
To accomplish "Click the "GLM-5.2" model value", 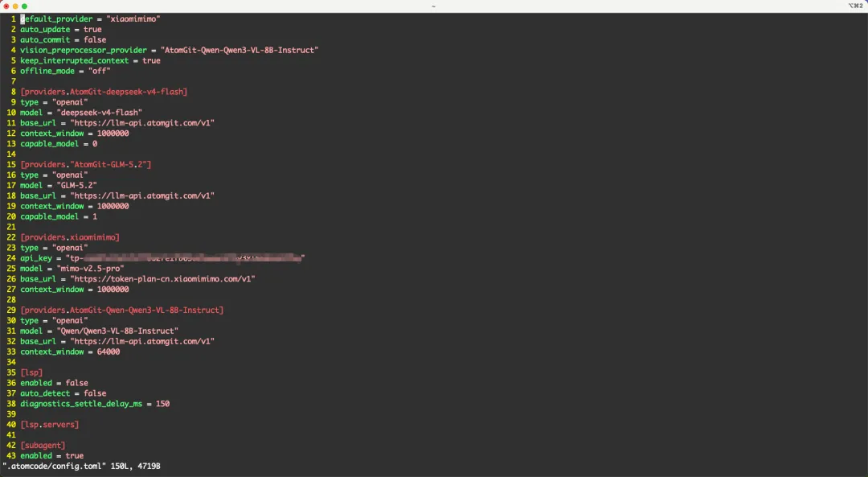I will click(x=77, y=186).
